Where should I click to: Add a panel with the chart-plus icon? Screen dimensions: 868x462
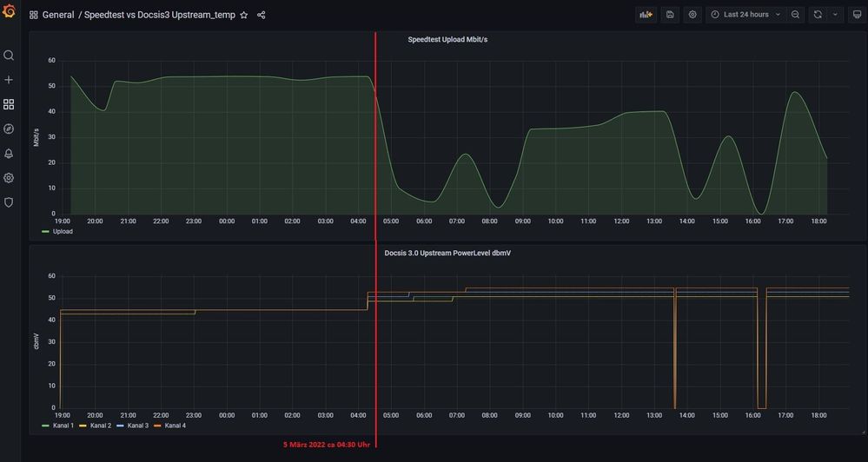[646, 15]
